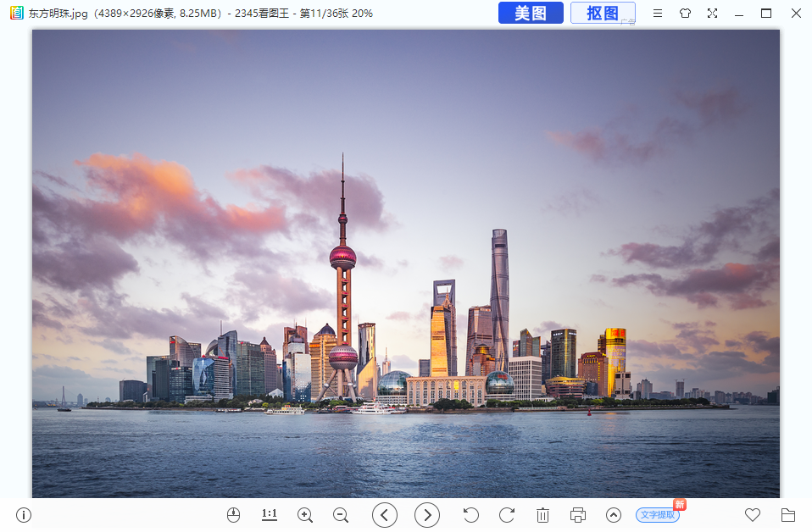This screenshot has width=812, height=532.
Task: Print the current photo
Action: pos(577,515)
